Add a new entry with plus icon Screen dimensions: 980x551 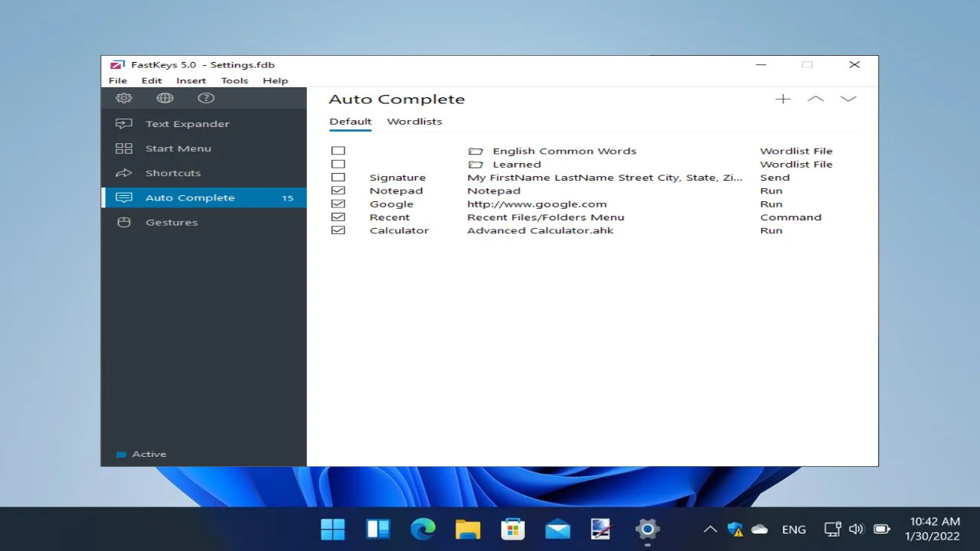(782, 99)
